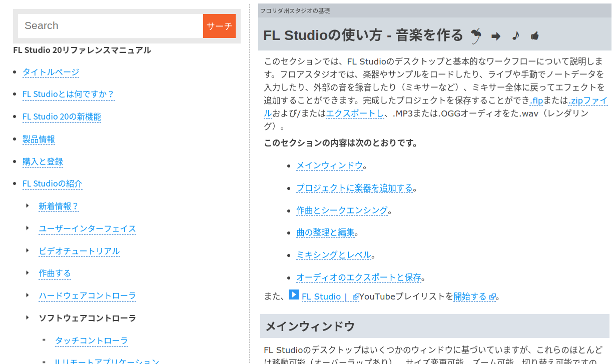
Task: Click the FL Studio fruit logo icon in heading
Action: tap(476, 35)
